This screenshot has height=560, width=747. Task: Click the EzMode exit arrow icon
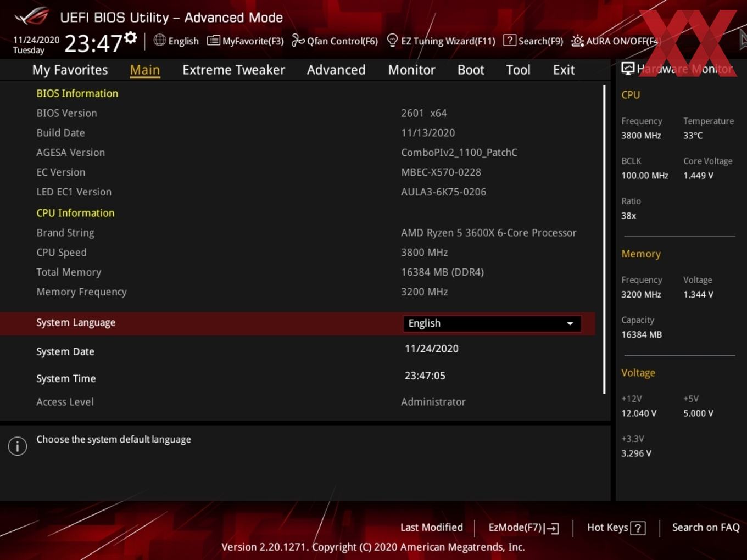click(x=551, y=528)
